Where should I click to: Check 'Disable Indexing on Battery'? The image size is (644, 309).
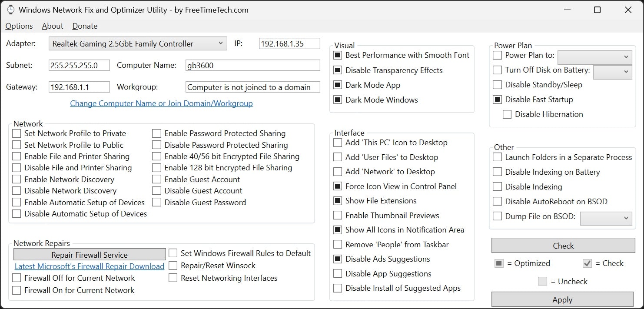[497, 172]
